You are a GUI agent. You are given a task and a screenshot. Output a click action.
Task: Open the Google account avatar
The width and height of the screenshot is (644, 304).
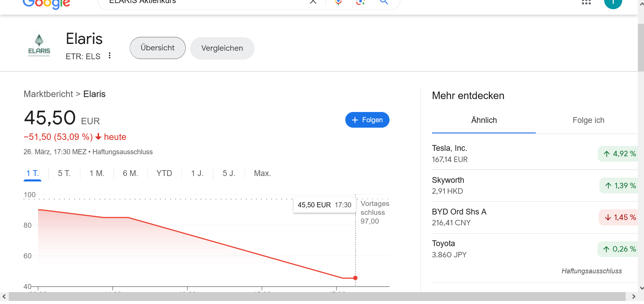coord(613,3)
